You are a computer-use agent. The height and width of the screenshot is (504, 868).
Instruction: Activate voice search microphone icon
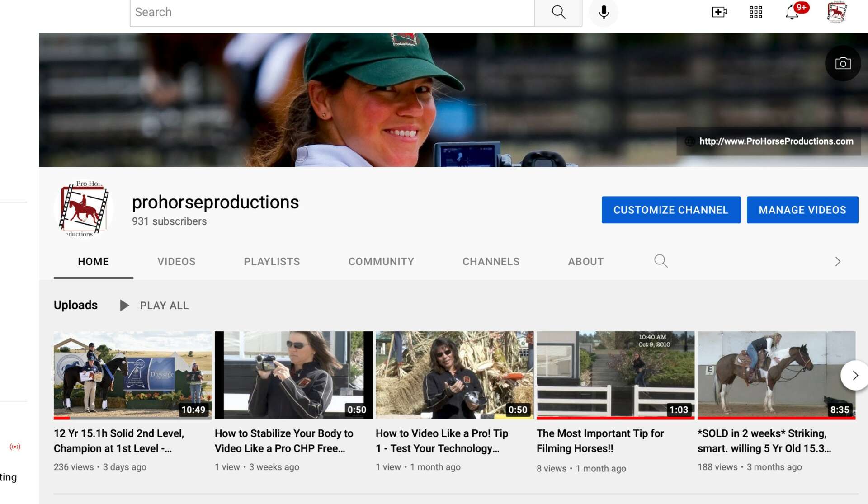pyautogui.click(x=604, y=12)
